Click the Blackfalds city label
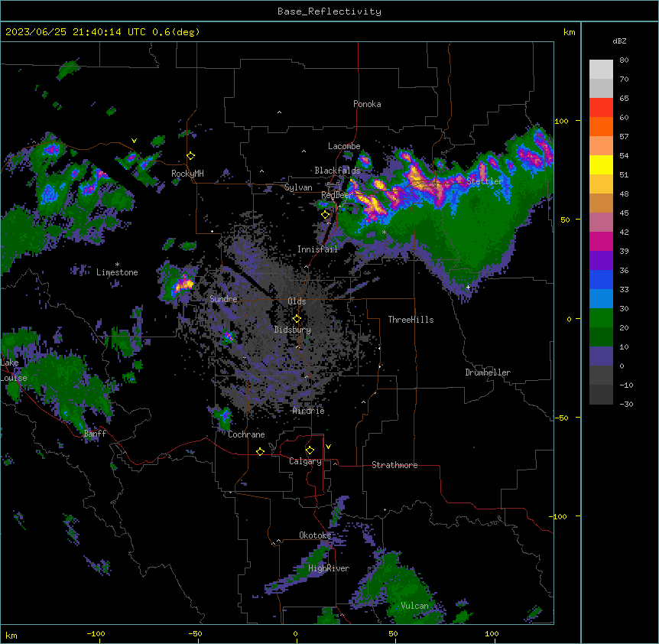 337,171
